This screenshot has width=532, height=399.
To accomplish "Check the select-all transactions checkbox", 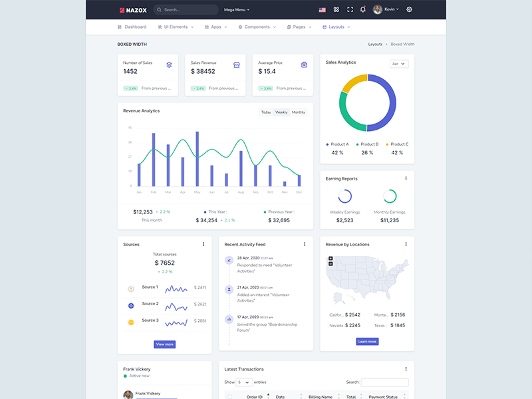I will pos(230,397).
